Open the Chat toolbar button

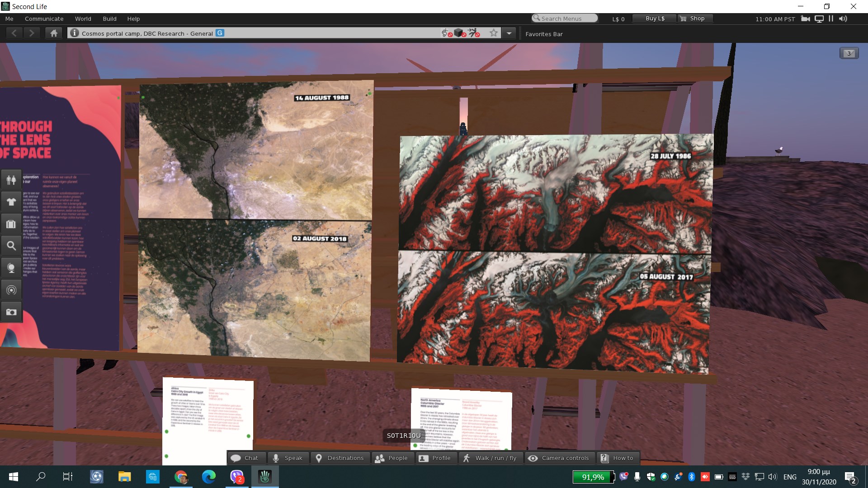tap(246, 458)
